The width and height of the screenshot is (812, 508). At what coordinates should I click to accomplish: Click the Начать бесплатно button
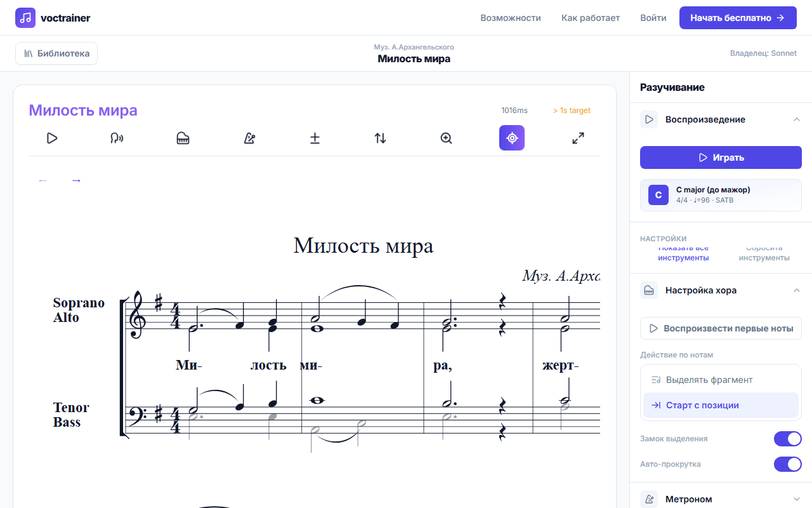pyautogui.click(x=738, y=18)
